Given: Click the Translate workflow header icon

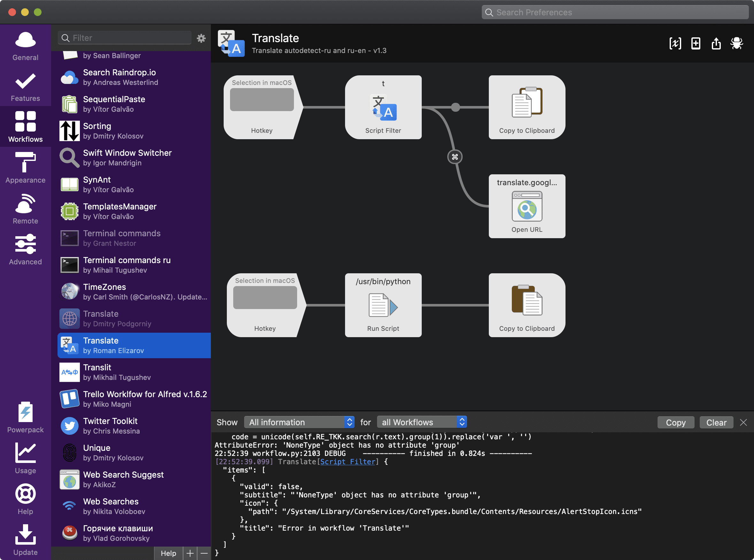Looking at the screenshot, I should click(231, 43).
